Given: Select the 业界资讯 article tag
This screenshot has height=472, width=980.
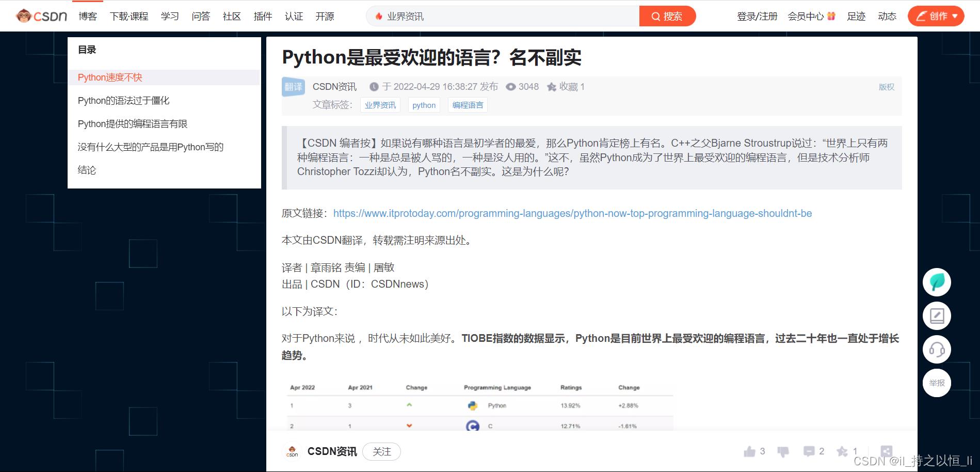Looking at the screenshot, I should tap(380, 105).
